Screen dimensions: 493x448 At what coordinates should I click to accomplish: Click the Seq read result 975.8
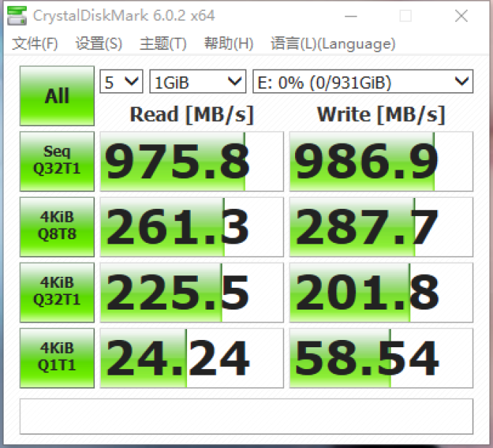pyautogui.click(x=192, y=161)
